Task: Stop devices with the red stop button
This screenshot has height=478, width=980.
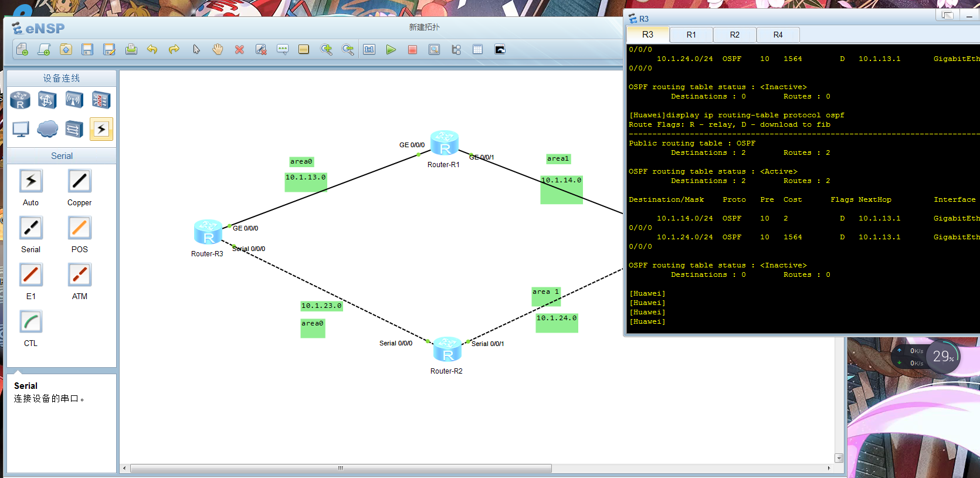Action: [x=412, y=49]
